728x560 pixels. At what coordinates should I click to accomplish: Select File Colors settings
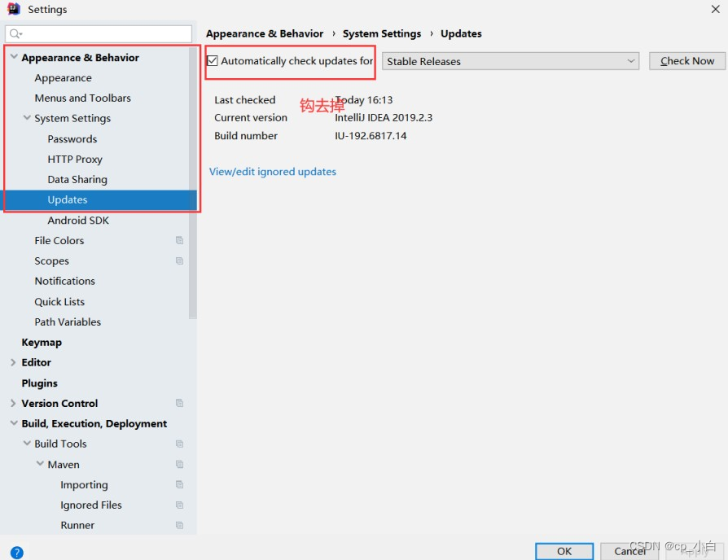coord(59,240)
